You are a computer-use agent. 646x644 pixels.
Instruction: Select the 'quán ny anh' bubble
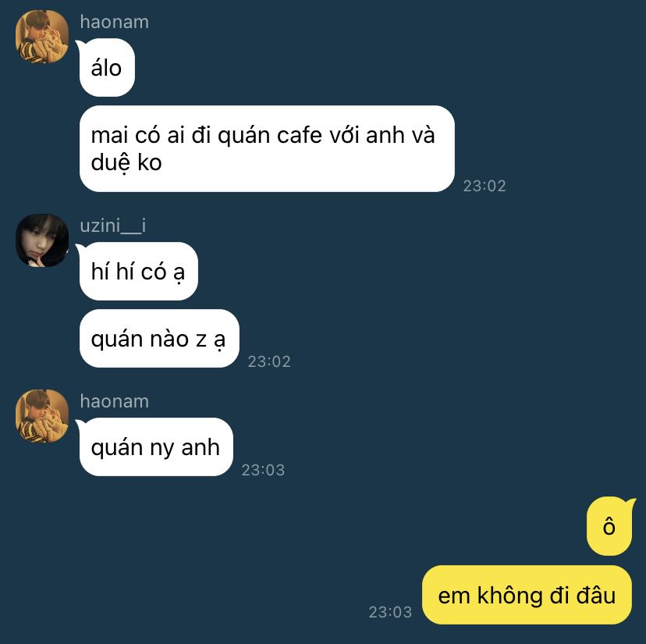[x=156, y=447]
